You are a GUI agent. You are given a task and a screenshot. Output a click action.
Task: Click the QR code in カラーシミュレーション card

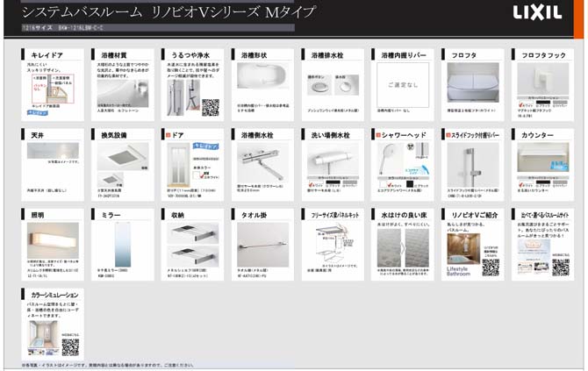click(x=70, y=347)
